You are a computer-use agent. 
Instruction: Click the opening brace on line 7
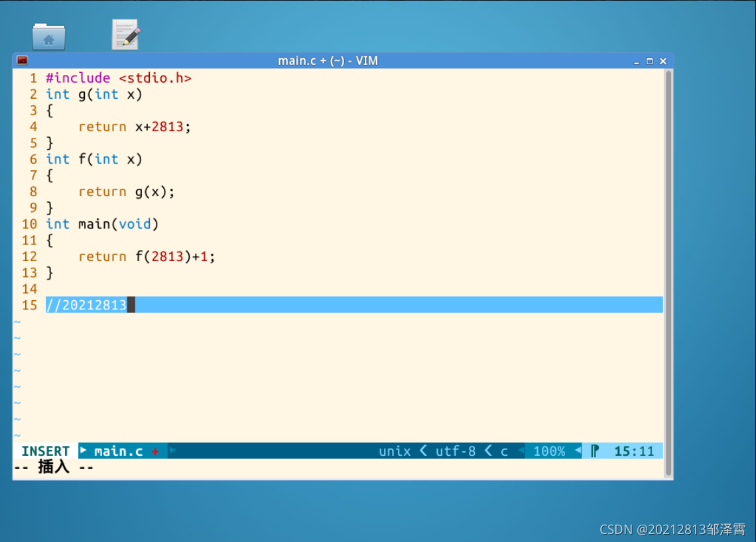pos(49,176)
